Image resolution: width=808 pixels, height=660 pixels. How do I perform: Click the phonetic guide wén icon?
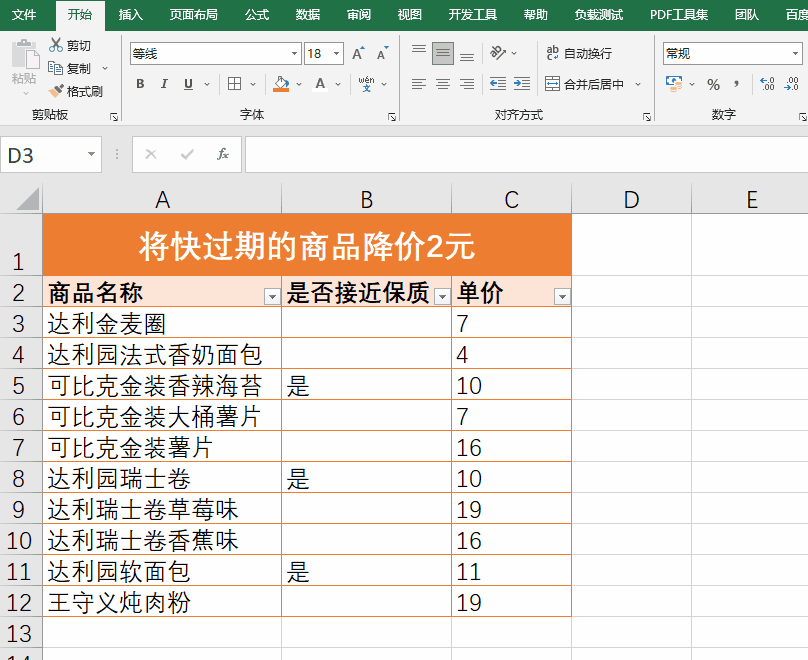pyautogui.click(x=366, y=83)
